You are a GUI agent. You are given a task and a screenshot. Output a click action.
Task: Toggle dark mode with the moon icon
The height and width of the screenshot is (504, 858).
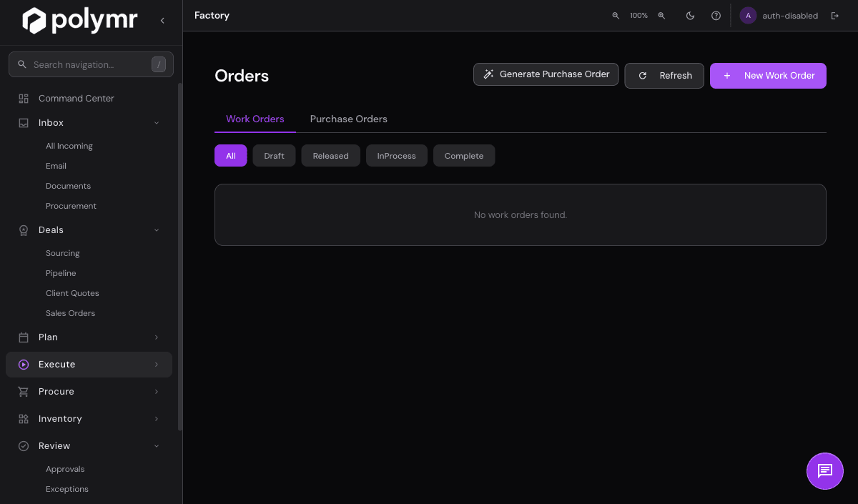[x=690, y=16]
